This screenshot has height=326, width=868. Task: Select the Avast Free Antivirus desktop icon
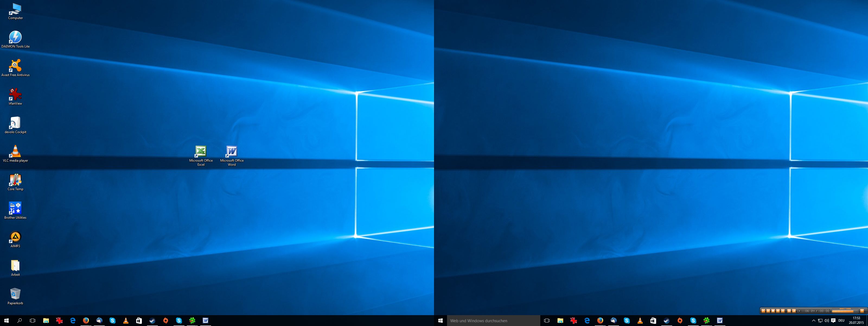click(15, 66)
